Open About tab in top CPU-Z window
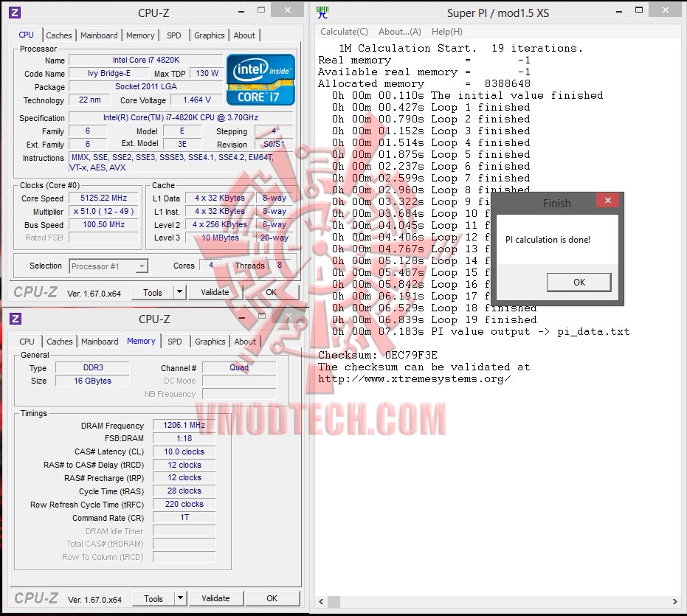 pos(244,35)
